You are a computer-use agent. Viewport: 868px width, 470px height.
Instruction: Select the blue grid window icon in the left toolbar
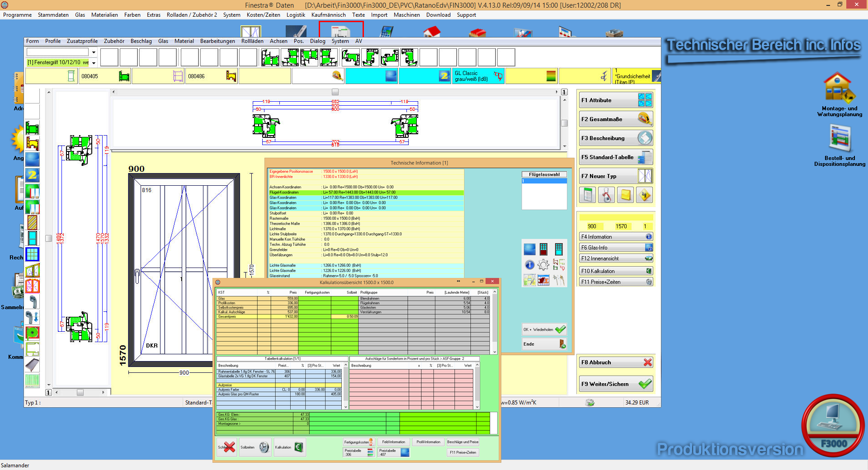pos(32,254)
